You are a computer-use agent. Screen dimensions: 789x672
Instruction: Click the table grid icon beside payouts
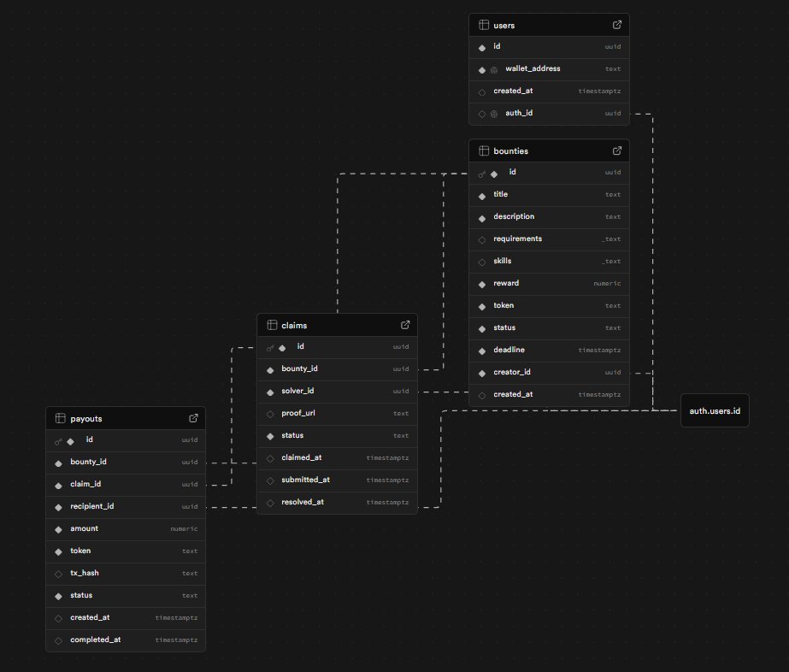click(60, 418)
